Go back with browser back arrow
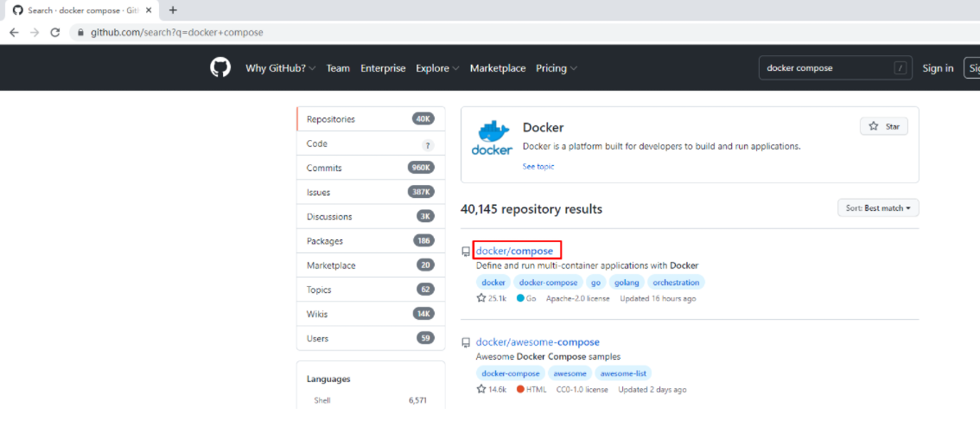The width and height of the screenshot is (980, 440). pyautogui.click(x=14, y=33)
